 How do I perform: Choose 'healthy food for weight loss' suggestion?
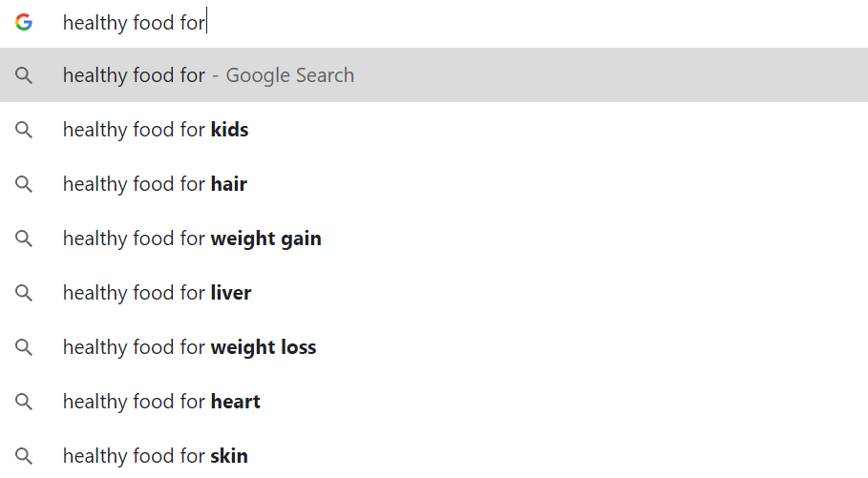coord(189,347)
